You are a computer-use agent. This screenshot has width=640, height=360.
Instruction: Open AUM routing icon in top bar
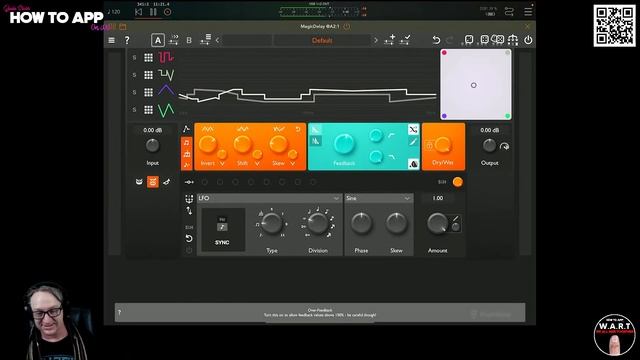coord(509,12)
